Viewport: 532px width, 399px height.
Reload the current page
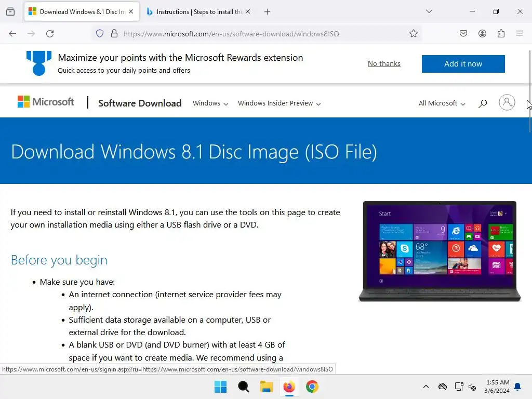pos(50,34)
